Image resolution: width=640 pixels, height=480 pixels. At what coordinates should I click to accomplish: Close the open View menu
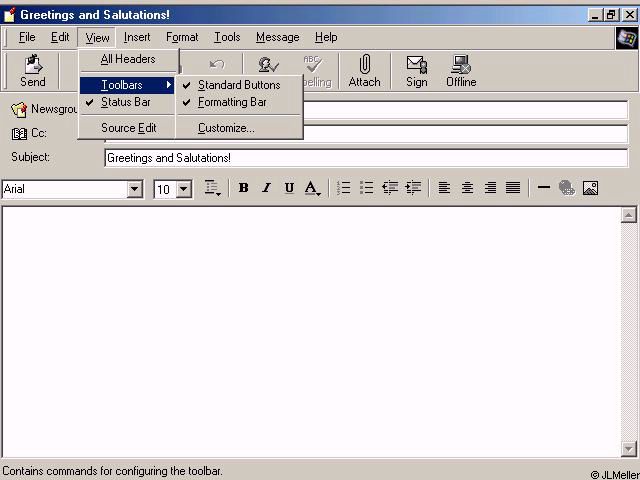pos(97,38)
